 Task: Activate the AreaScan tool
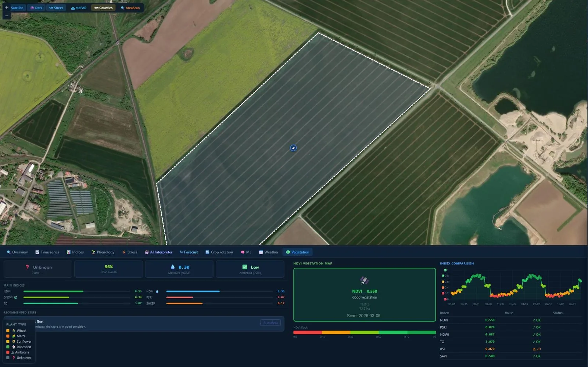coord(130,8)
